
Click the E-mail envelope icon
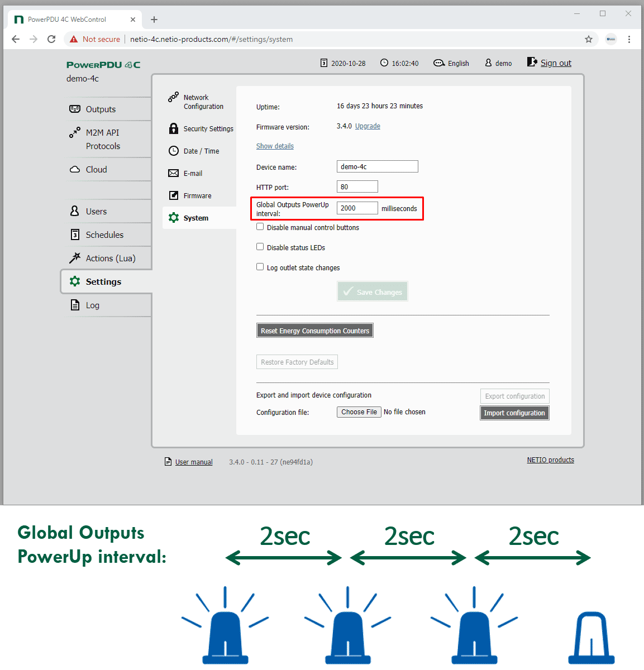coord(174,173)
